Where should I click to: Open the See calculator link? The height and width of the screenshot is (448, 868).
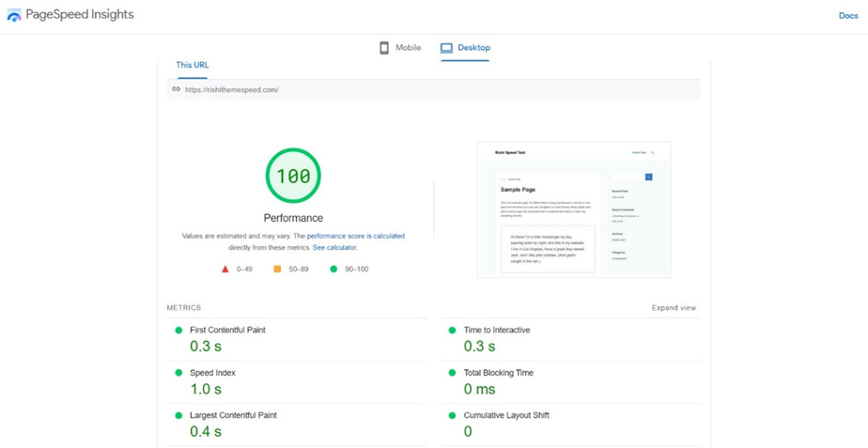click(335, 248)
